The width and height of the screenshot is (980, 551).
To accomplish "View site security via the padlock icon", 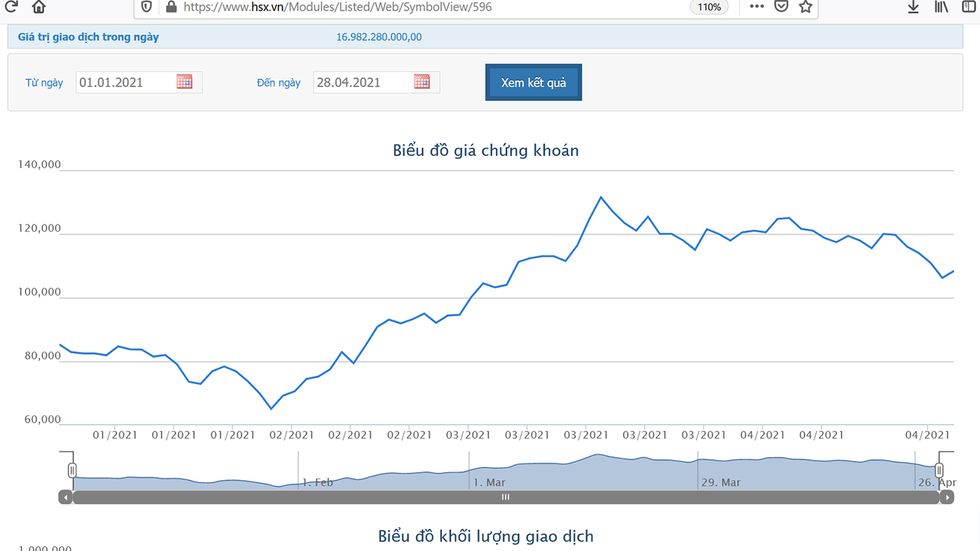I will pos(171,6).
